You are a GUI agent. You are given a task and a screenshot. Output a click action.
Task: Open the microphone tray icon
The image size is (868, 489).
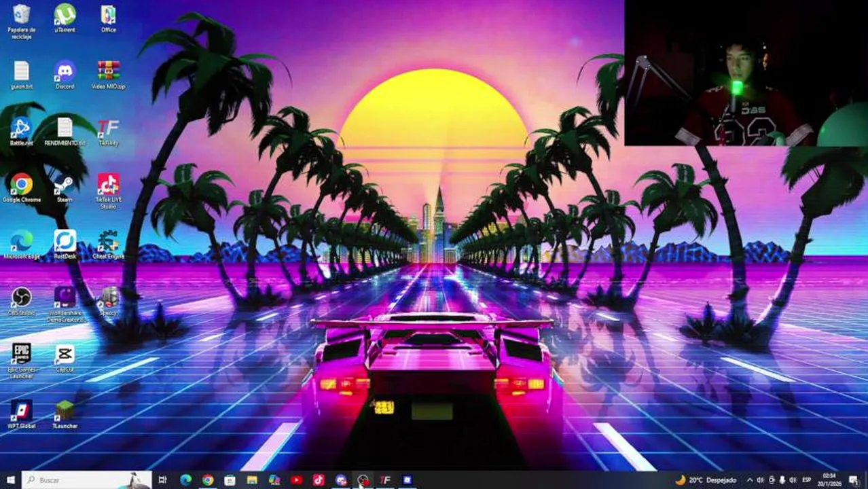click(782, 480)
